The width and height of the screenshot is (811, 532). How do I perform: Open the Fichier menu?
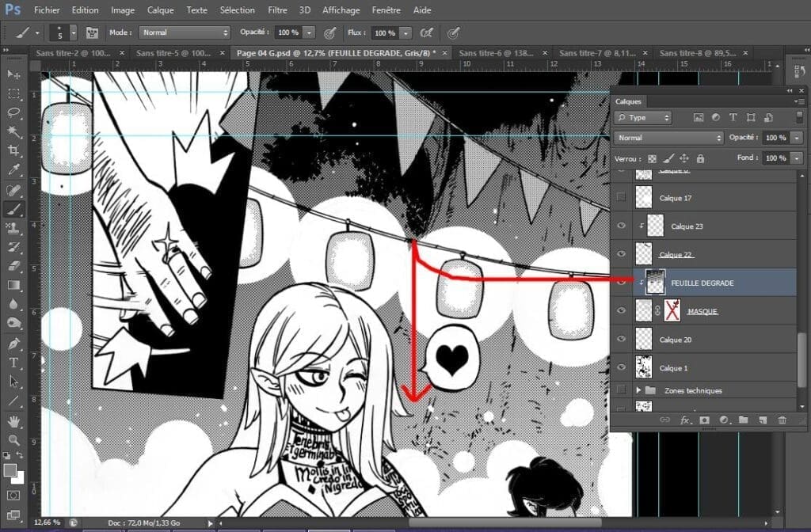[47, 9]
